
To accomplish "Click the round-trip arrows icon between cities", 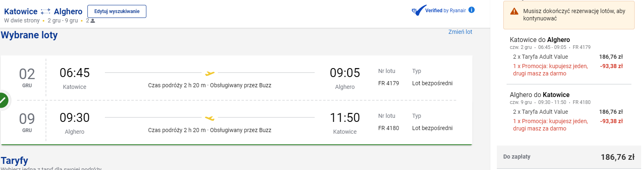I will pos(46,11).
